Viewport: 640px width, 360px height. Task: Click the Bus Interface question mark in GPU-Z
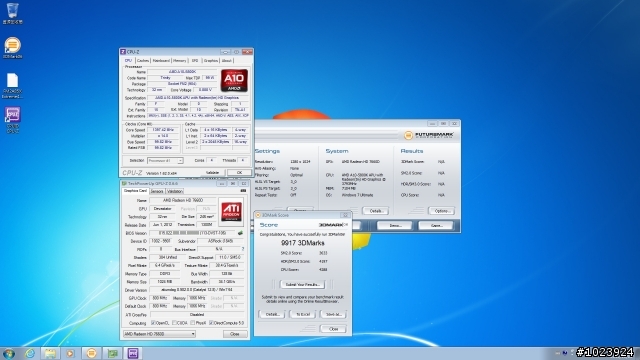coord(243,249)
